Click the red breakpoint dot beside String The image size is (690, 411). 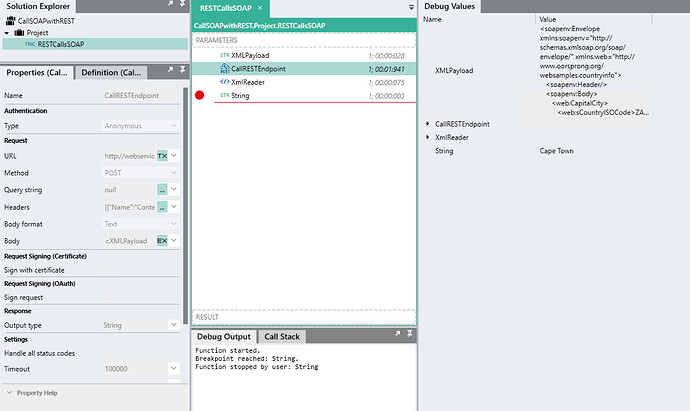(199, 95)
